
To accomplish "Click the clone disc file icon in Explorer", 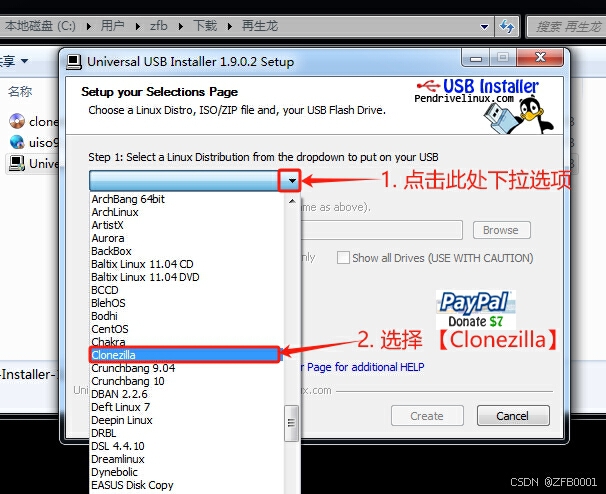I will click(x=17, y=121).
